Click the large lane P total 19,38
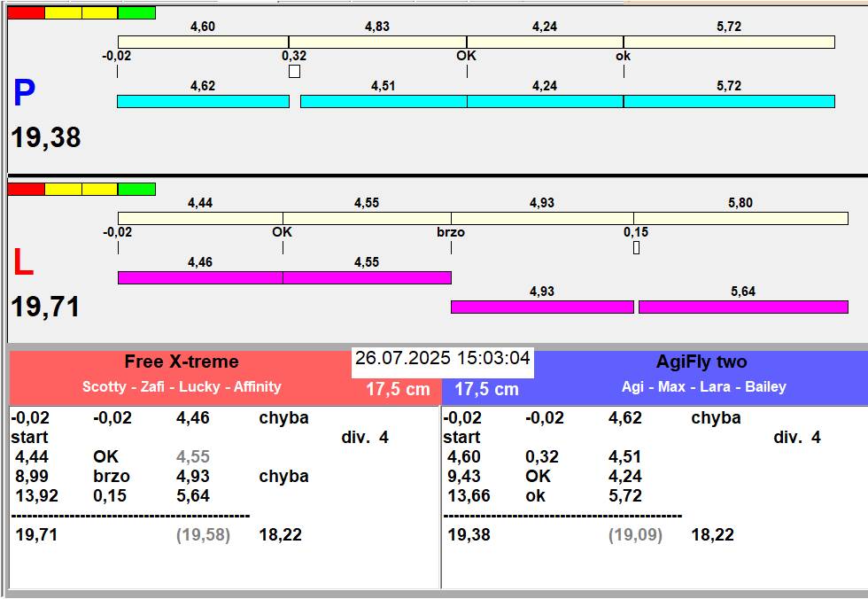 coord(46,137)
